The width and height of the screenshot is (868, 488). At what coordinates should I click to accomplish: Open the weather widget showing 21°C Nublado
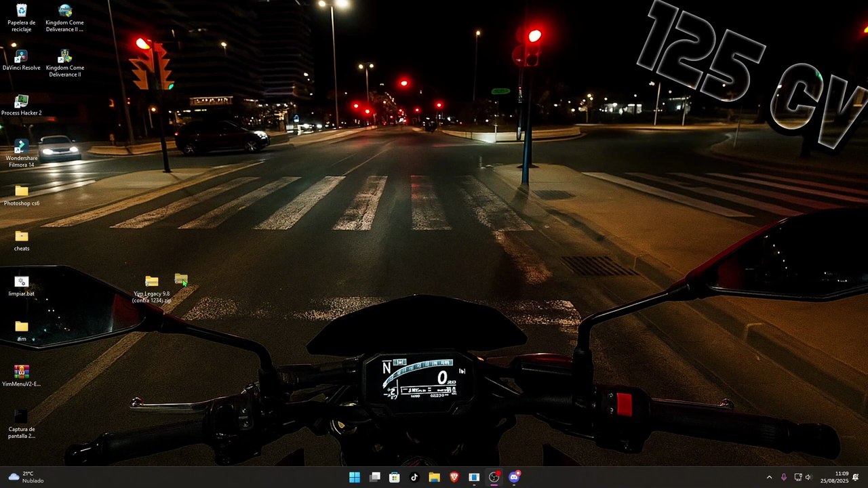tap(26, 477)
